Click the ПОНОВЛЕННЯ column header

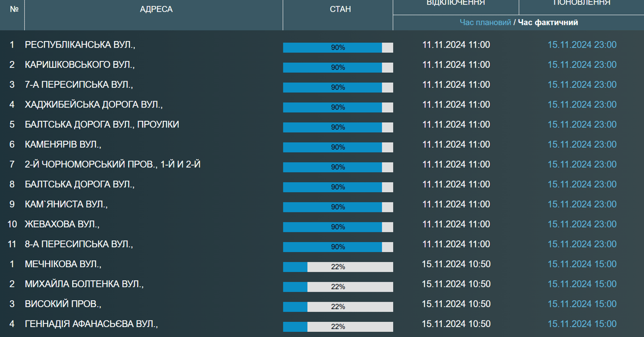(581, 3)
